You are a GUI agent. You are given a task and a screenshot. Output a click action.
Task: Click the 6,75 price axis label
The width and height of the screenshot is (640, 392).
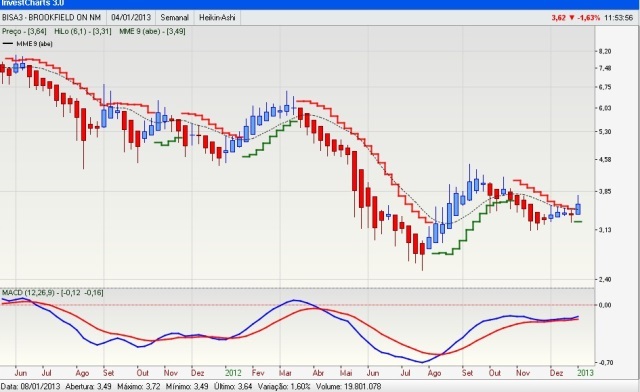(605, 87)
